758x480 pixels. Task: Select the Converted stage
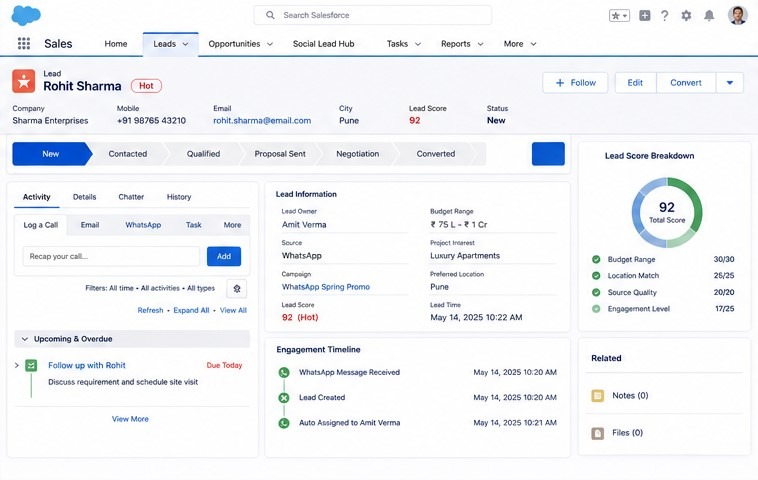pyautogui.click(x=436, y=154)
